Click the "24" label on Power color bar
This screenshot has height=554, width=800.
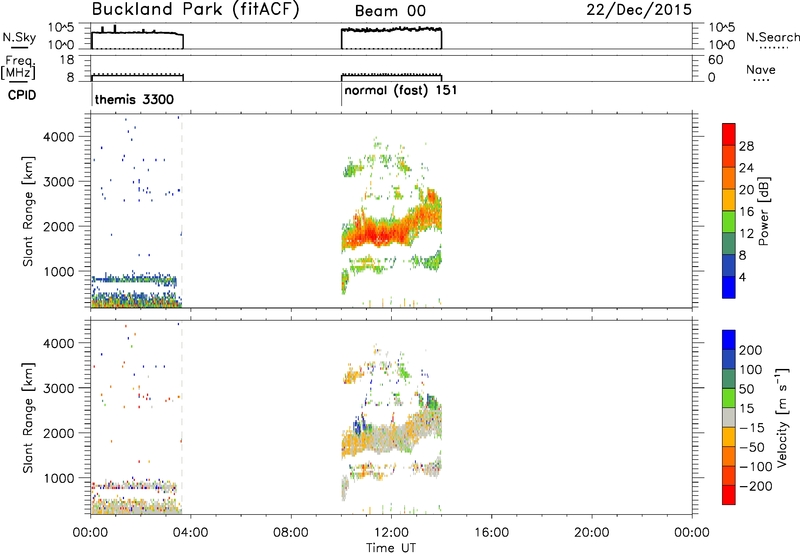[x=746, y=168]
